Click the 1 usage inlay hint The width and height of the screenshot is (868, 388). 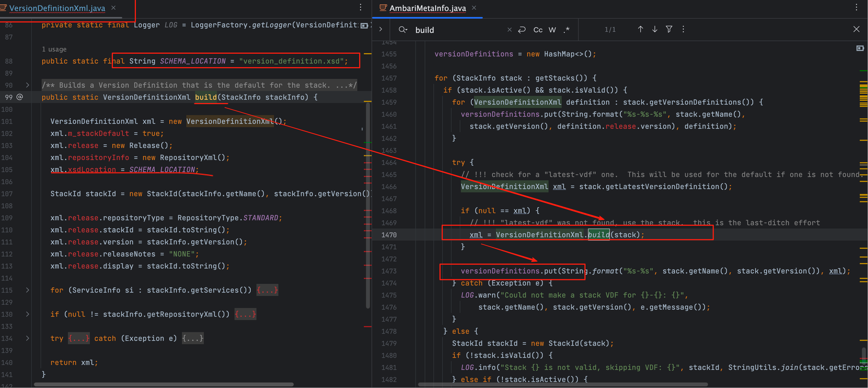click(54, 49)
